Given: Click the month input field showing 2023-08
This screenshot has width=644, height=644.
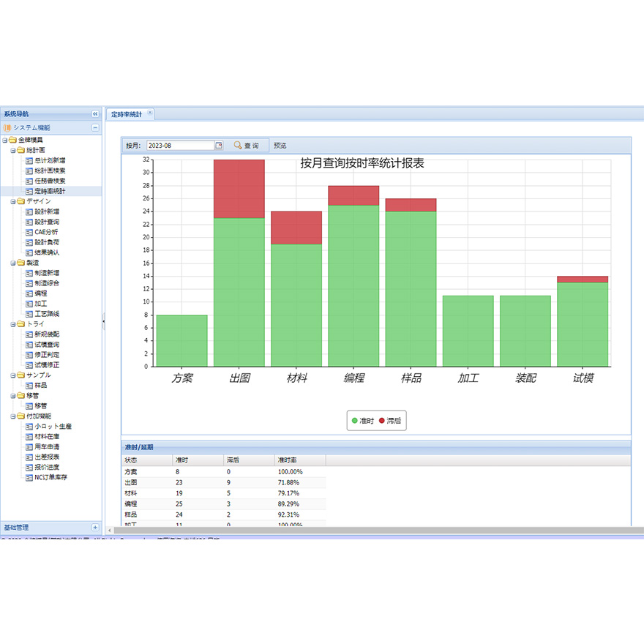Looking at the screenshot, I should tap(179, 146).
